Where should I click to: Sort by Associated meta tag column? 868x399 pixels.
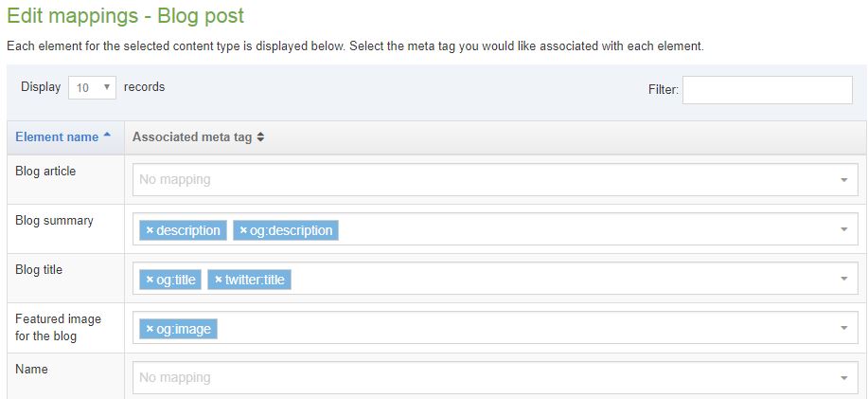pos(260,137)
